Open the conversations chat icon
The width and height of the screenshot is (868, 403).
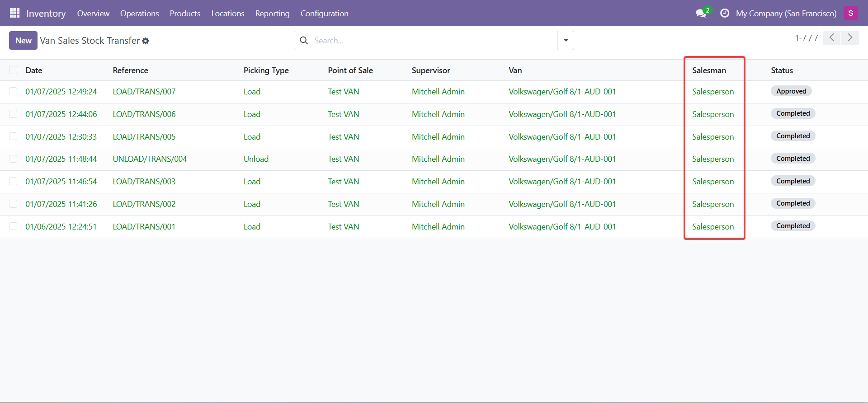(701, 13)
